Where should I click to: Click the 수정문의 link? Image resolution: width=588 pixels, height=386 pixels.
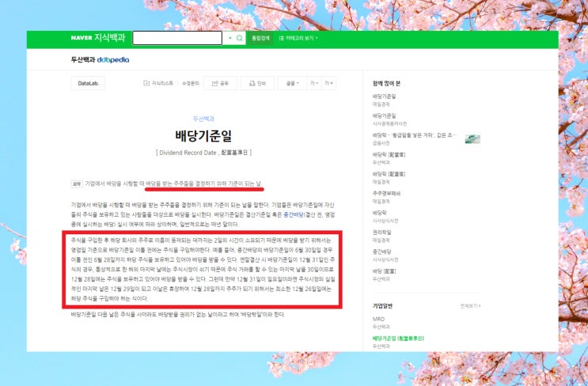(191, 83)
